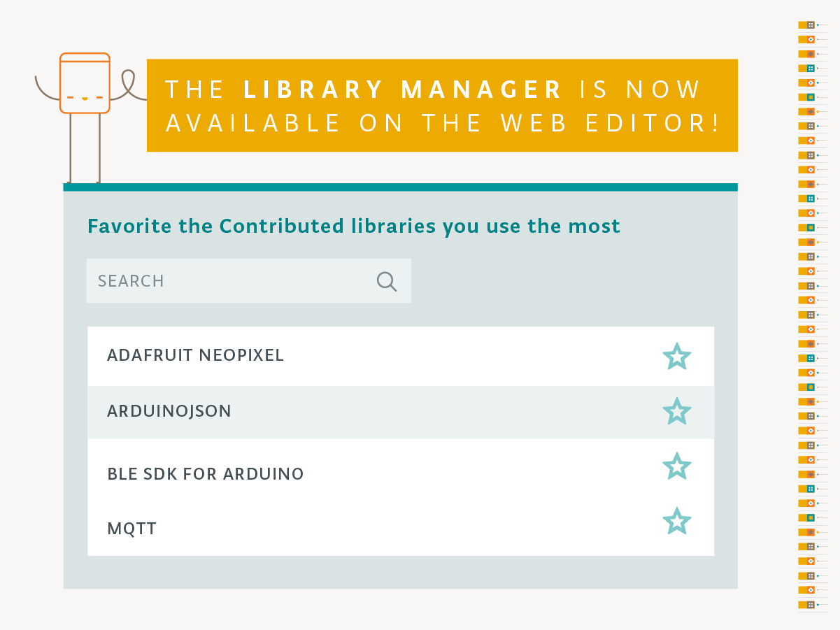Screen dimensions: 840x630
Task: Click the magnifying glass search icon
Action: [387, 281]
